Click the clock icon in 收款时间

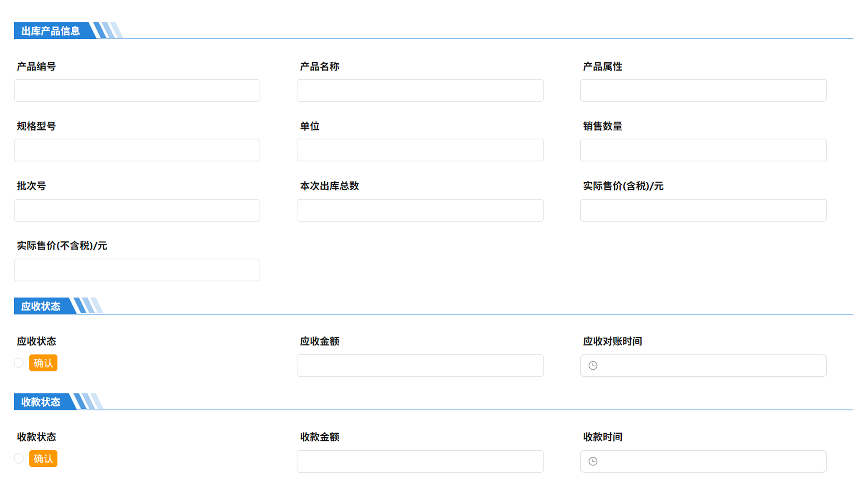tap(593, 461)
